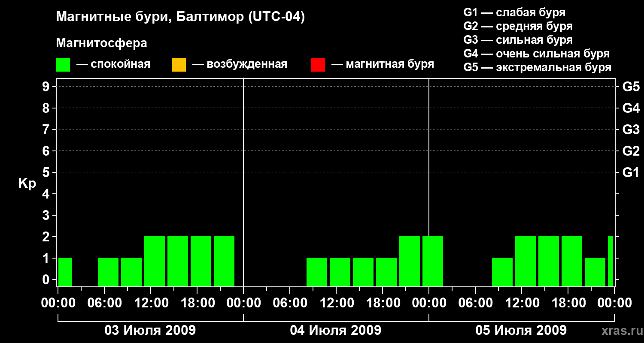Click the chart title 'Магнитные бури, Балтимор (UTC-04)'
This screenshot has height=343, width=644.
tap(180, 17)
